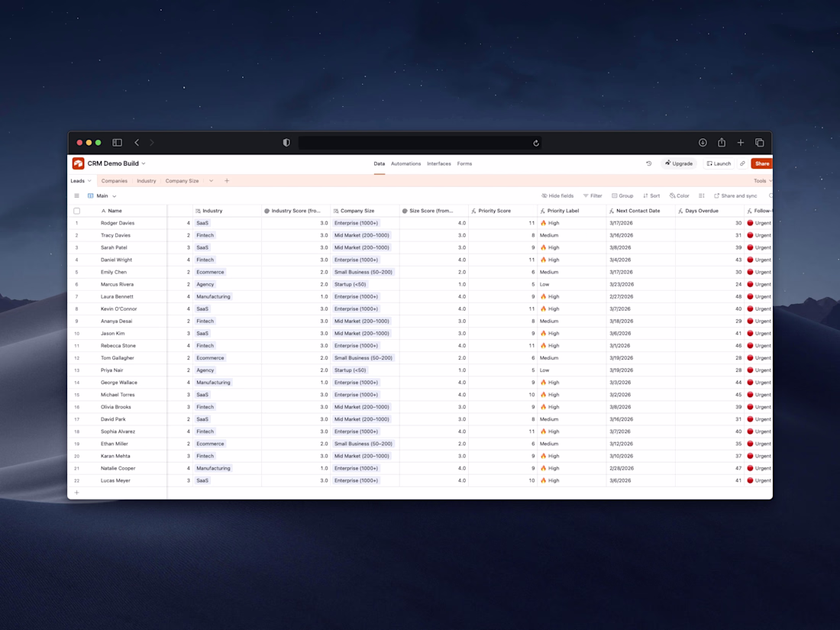840x630 pixels.
Task: Click Small Business tag in Tom Gallagher row
Action: [x=363, y=358]
